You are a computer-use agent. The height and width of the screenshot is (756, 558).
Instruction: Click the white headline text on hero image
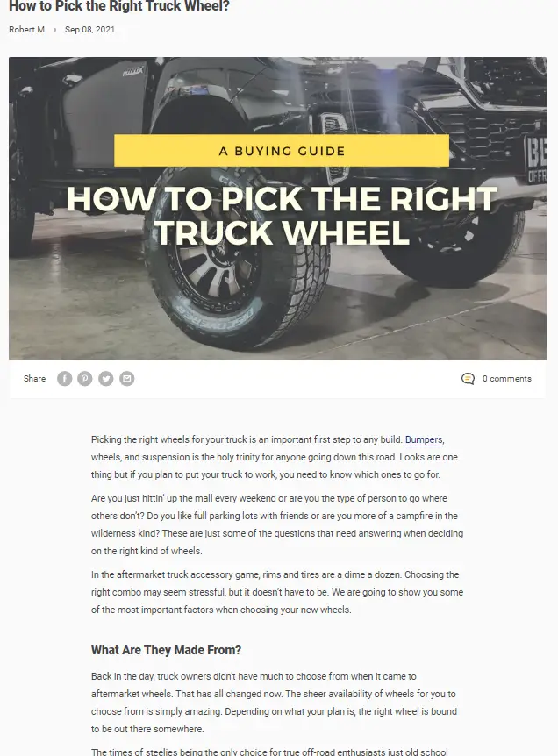pos(282,216)
